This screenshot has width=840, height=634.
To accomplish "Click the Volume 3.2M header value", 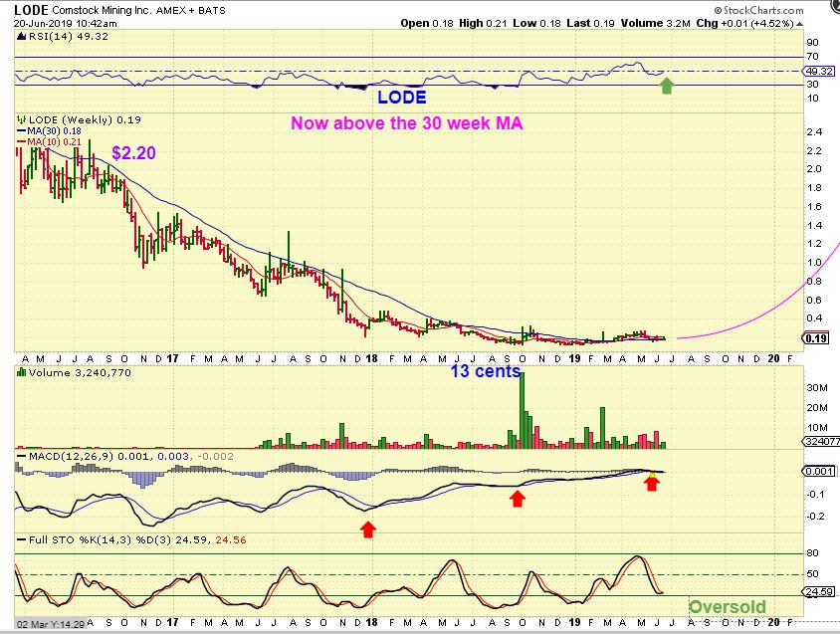I will (656, 24).
